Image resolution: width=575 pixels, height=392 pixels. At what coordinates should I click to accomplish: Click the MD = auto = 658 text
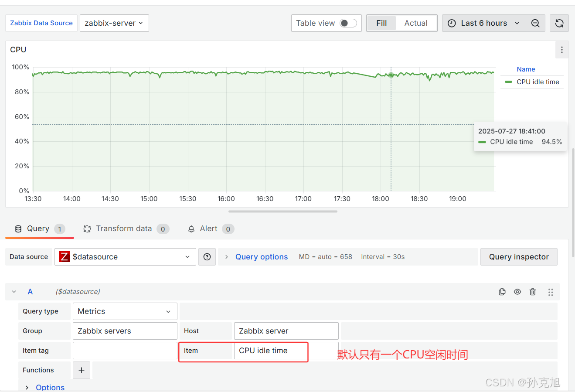click(x=325, y=257)
